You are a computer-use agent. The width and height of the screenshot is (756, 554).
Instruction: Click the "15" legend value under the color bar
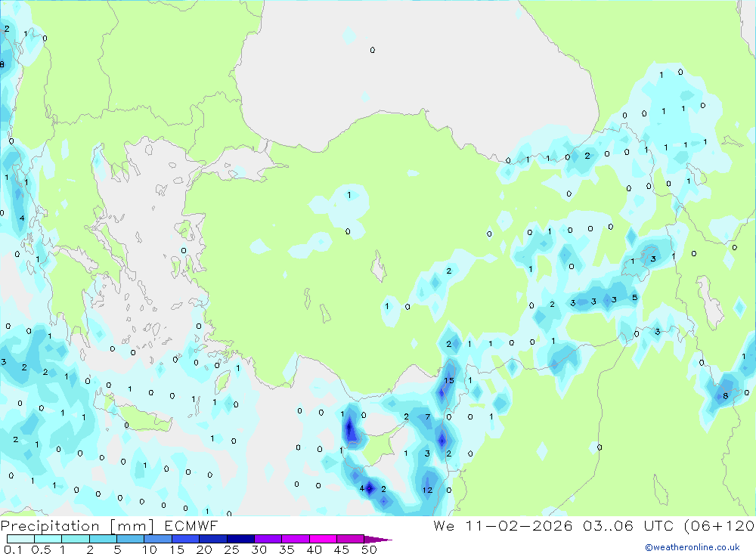177,549
